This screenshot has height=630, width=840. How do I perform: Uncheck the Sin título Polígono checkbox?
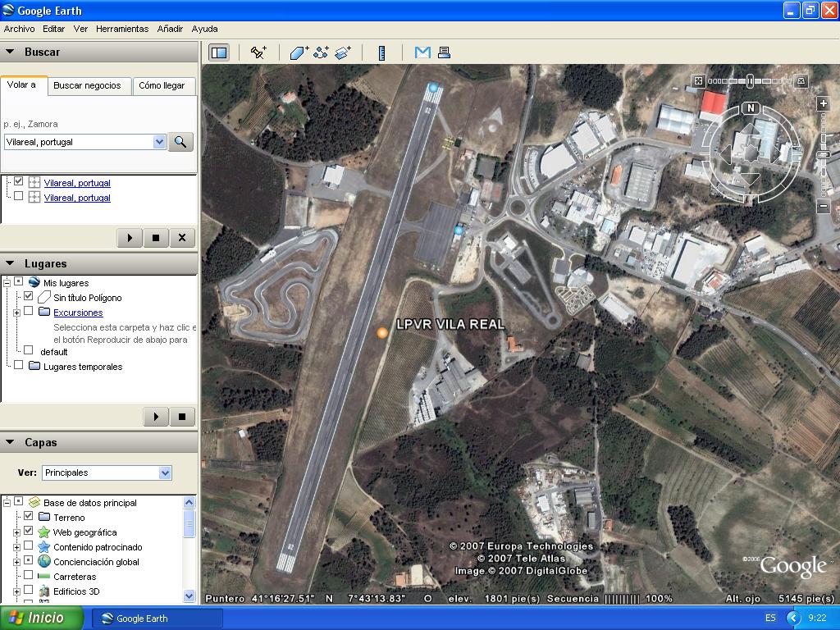tap(29, 297)
